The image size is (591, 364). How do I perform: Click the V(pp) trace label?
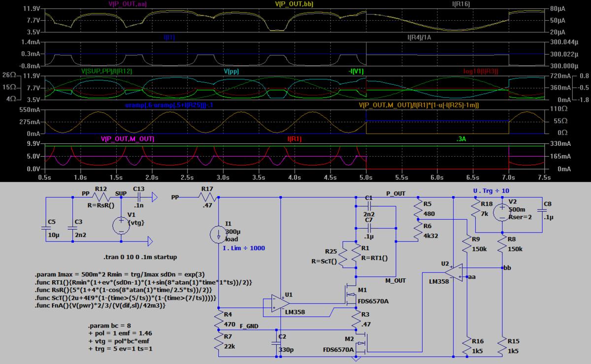[x=231, y=71]
